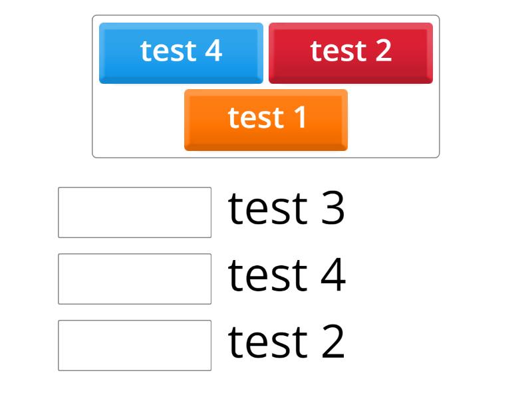Click the empty box beside test 2 label
Screen dimensions: 532x399
135,345
